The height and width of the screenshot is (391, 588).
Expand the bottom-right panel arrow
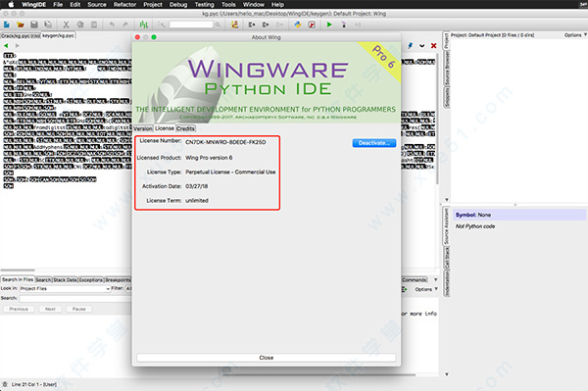446,374
